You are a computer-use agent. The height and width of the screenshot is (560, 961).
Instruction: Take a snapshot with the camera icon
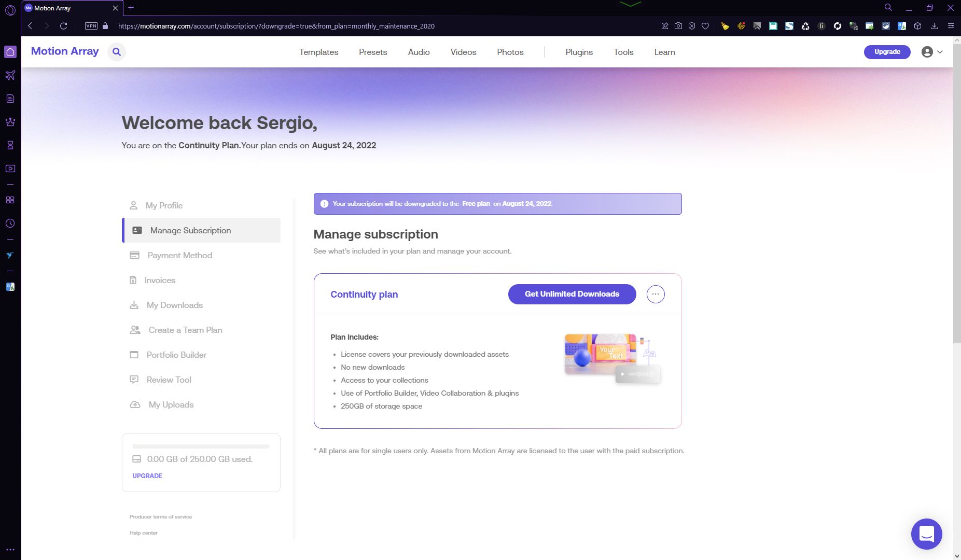[x=678, y=26]
